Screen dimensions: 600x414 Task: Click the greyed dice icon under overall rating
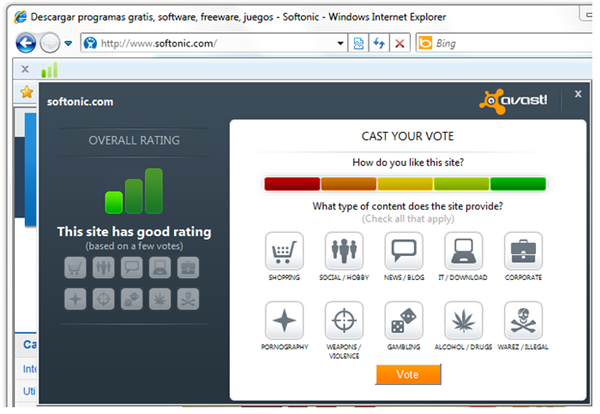click(132, 299)
